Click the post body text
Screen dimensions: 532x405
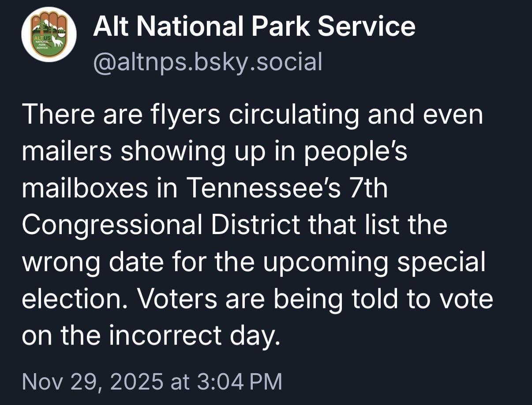click(256, 225)
